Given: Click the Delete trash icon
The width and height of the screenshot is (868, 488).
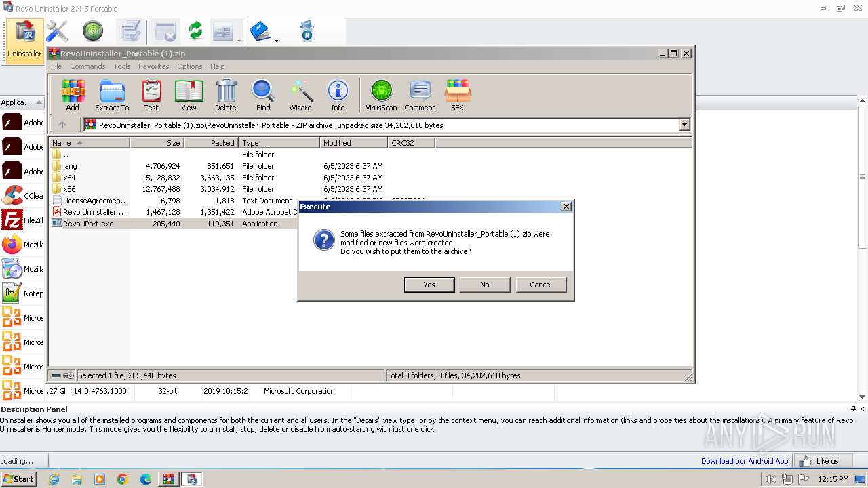Looking at the screenshot, I should click(226, 96).
